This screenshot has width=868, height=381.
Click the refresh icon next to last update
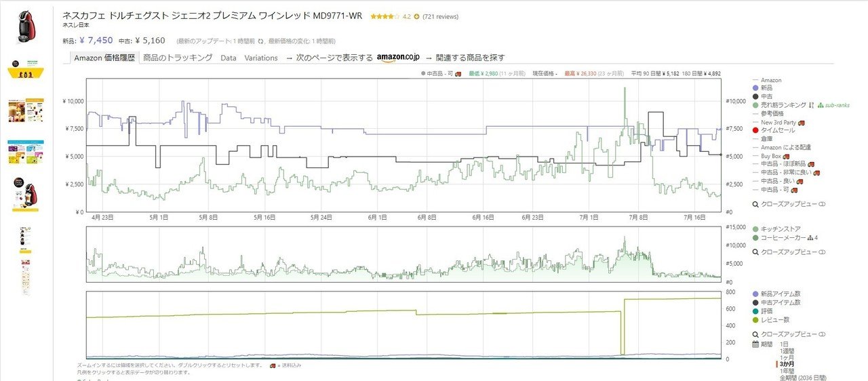pos(260,41)
